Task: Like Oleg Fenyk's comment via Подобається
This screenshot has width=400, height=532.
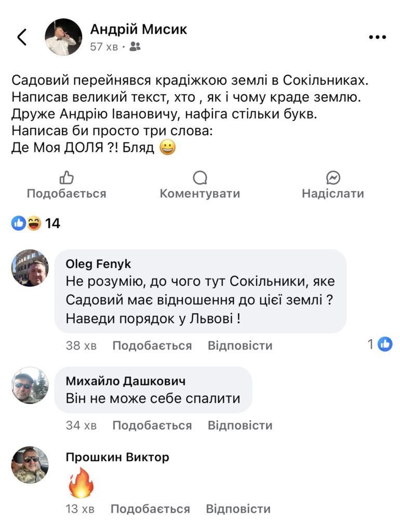Action: tap(152, 345)
